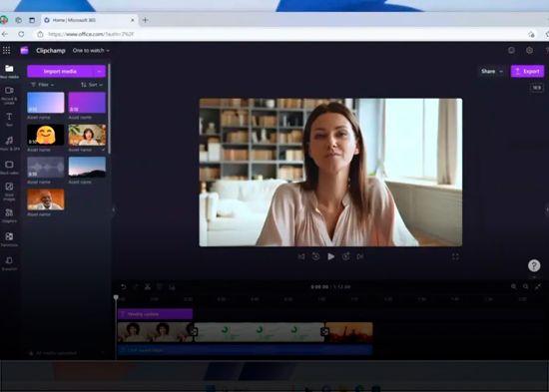Play the video preview
This screenshot has width=549, height=392.
330,257
